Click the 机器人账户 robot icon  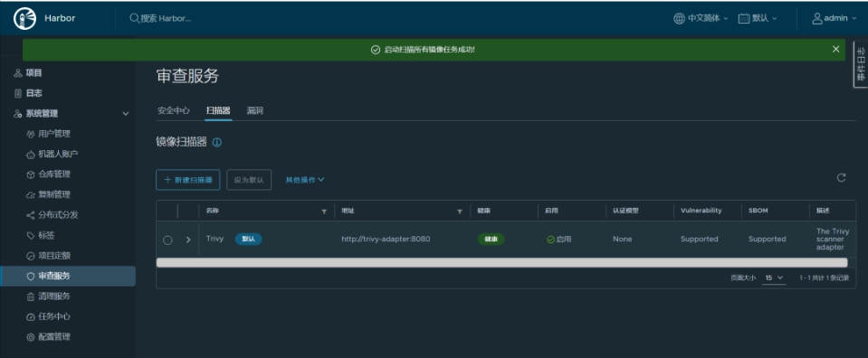pyautogui.click(x=31, y=155)
